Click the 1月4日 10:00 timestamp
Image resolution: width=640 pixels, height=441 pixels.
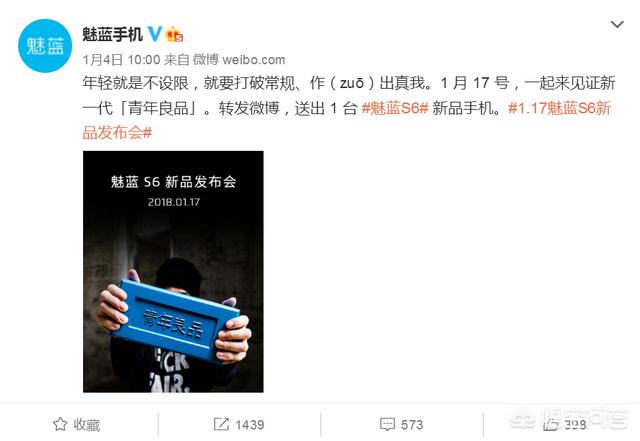[x=121, y=60]
